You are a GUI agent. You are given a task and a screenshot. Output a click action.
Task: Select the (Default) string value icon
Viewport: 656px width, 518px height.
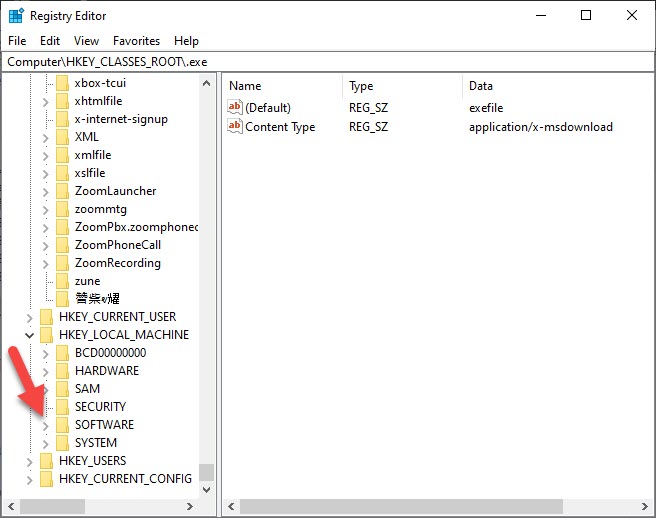pos(235,107)
